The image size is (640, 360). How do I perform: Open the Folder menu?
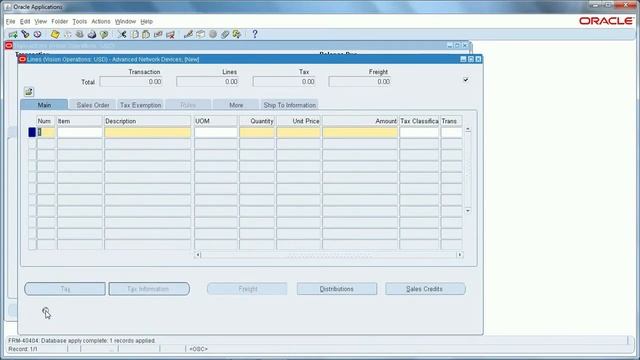(60, 22)
